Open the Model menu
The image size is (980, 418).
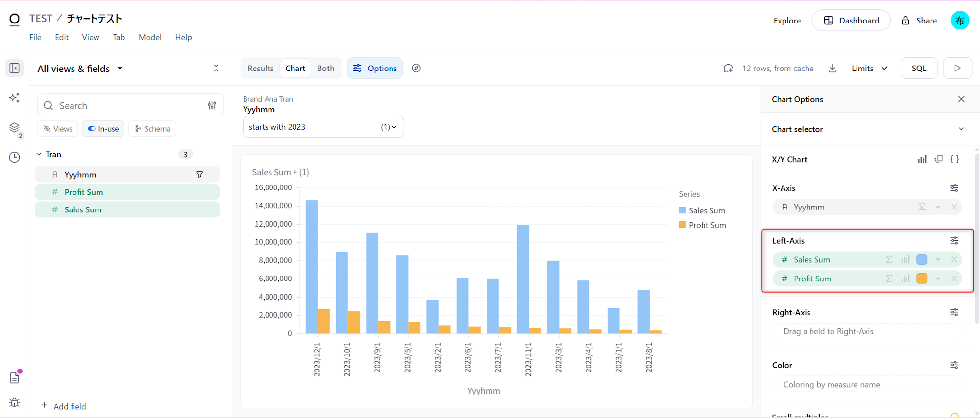[150, 37]
